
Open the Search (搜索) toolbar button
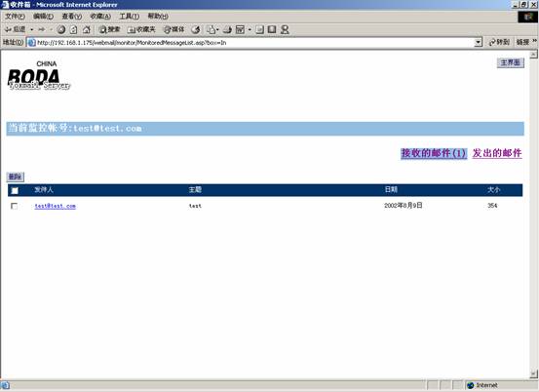(109, 30)
